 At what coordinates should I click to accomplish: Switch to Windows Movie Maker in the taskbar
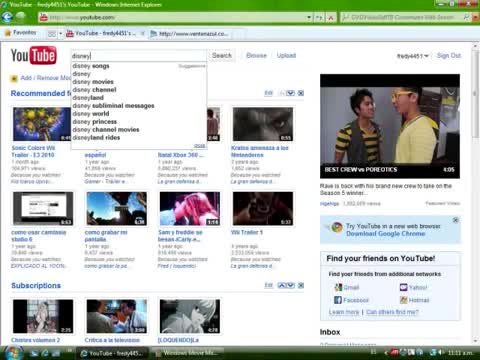point(187,353)
